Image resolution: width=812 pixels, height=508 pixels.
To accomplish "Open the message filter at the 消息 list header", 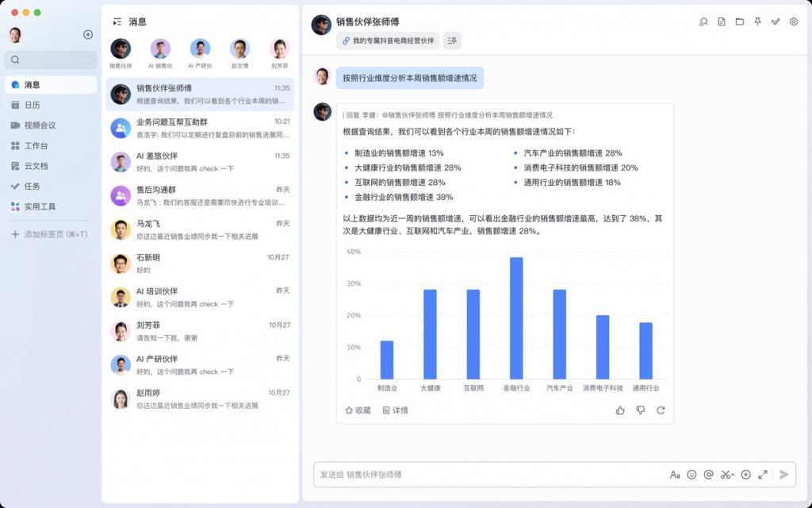I will (x=115, y=22).
